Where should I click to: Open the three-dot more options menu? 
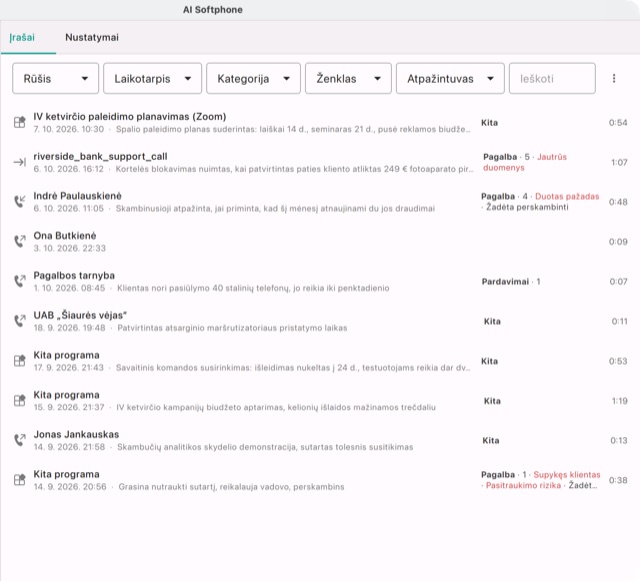[614, 78]
